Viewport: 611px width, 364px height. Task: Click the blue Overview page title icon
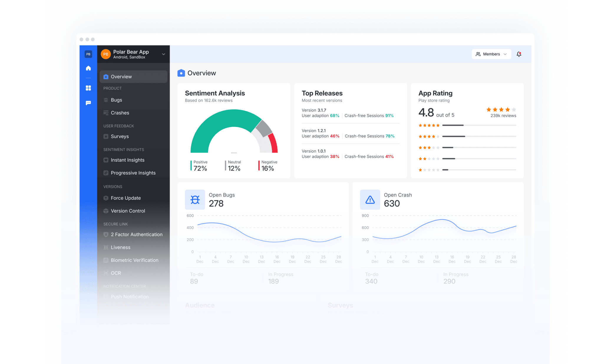pos(181,73)
